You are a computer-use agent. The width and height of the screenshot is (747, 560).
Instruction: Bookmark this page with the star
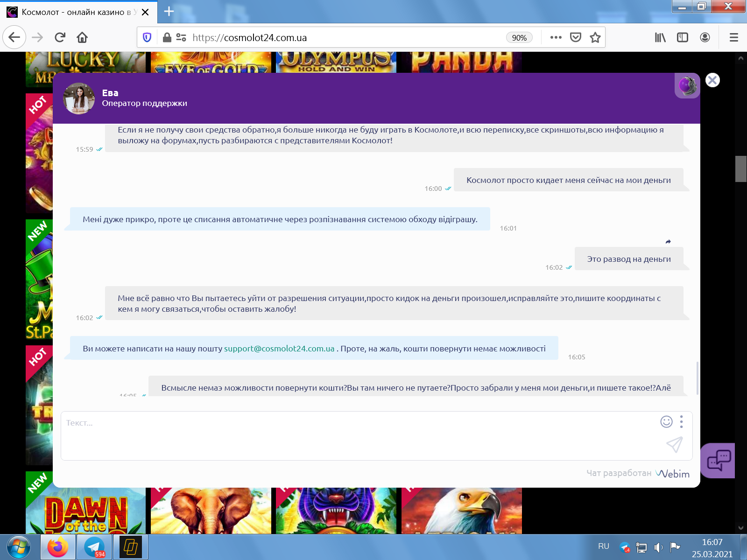[x=595, y=37]
